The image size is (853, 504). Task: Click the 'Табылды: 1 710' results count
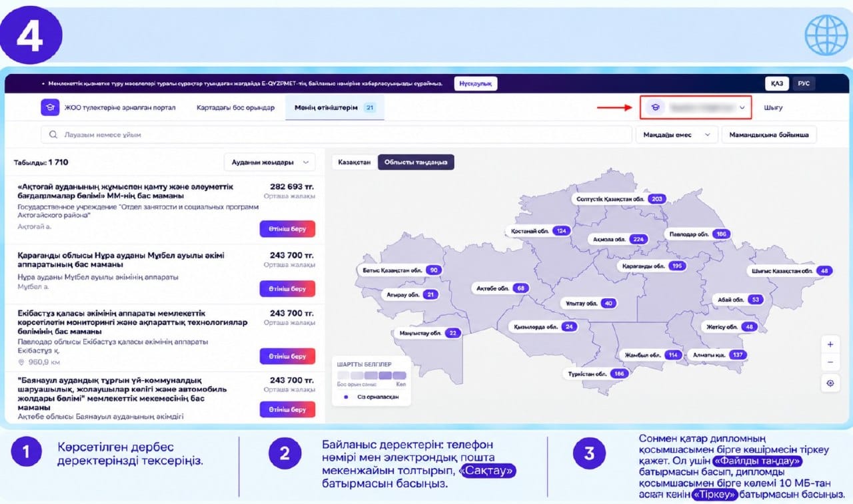(x=41, y=162)
